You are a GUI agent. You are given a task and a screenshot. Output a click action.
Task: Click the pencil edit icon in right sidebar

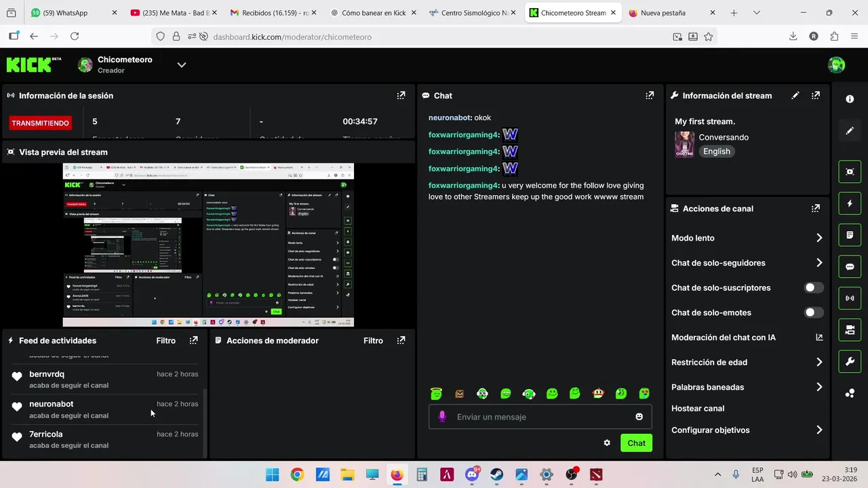850,131
